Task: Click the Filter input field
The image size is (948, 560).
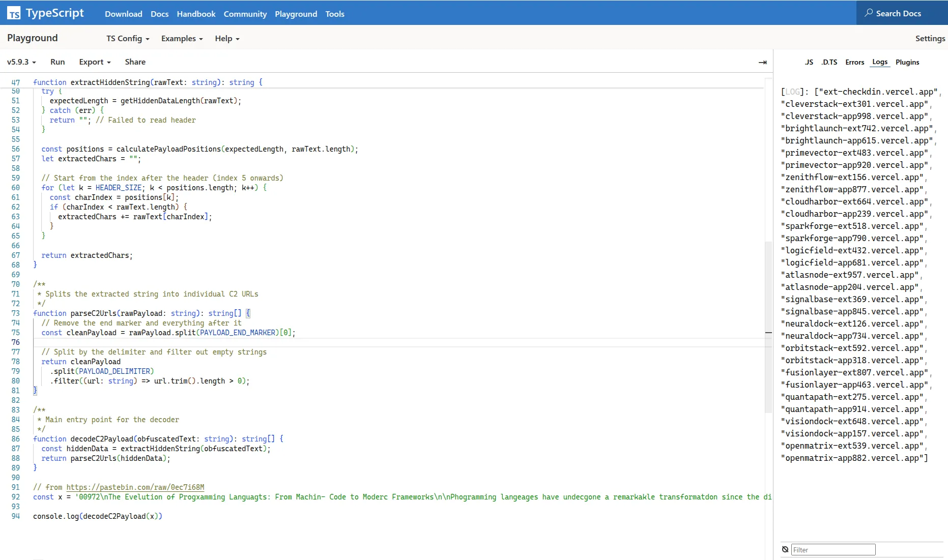Action: pos(833,549)
